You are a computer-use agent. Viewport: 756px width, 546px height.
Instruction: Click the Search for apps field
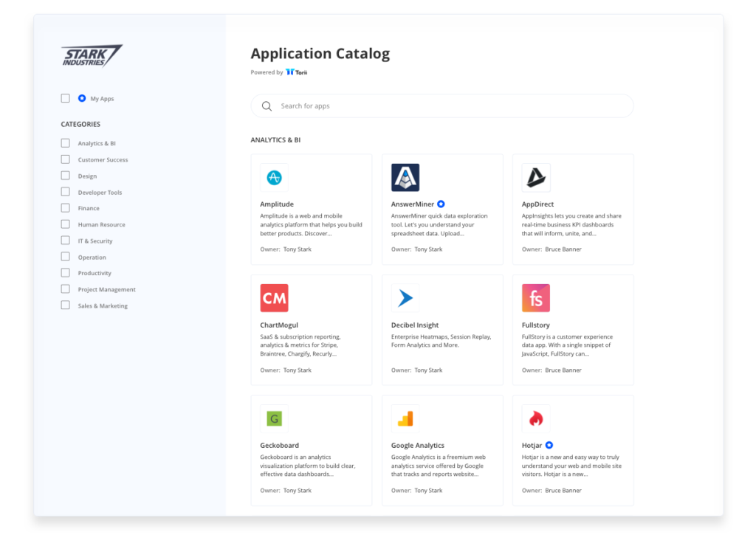point(442,106)
